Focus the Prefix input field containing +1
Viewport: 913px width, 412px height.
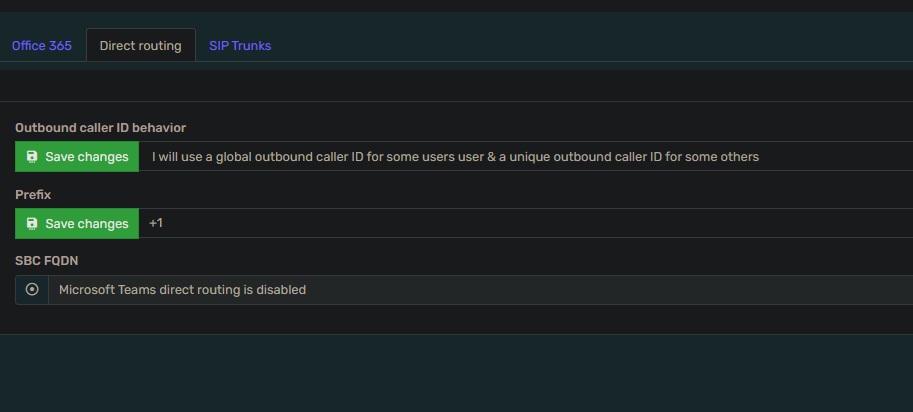point(526,223)
